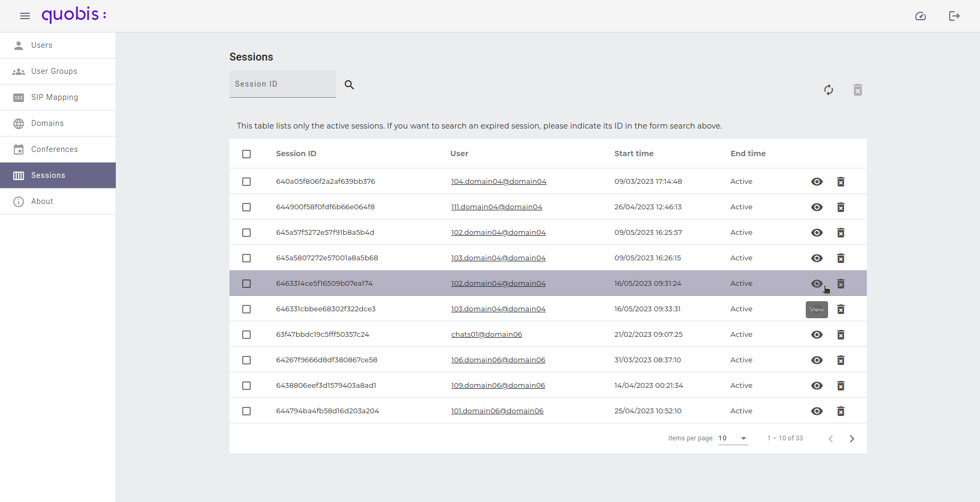980x502 pixels.
Task: Click the quobis logo
Action: pyautogui.click(x=74, y=15)
